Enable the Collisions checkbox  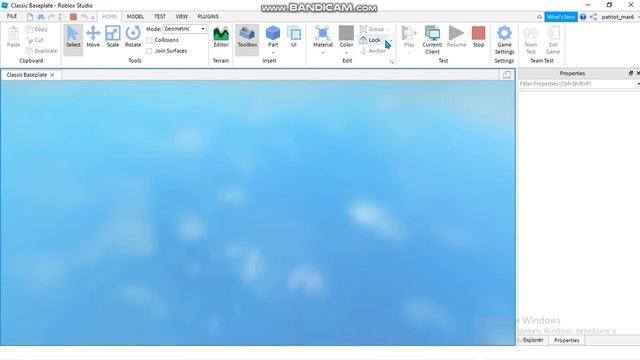(x=149, y=40)
